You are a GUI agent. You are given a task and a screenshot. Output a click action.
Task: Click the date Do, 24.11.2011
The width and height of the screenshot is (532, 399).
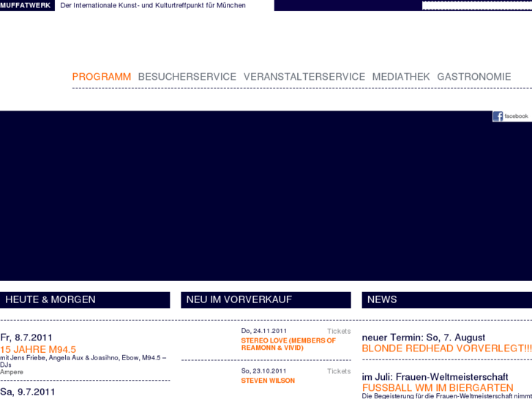264,331
